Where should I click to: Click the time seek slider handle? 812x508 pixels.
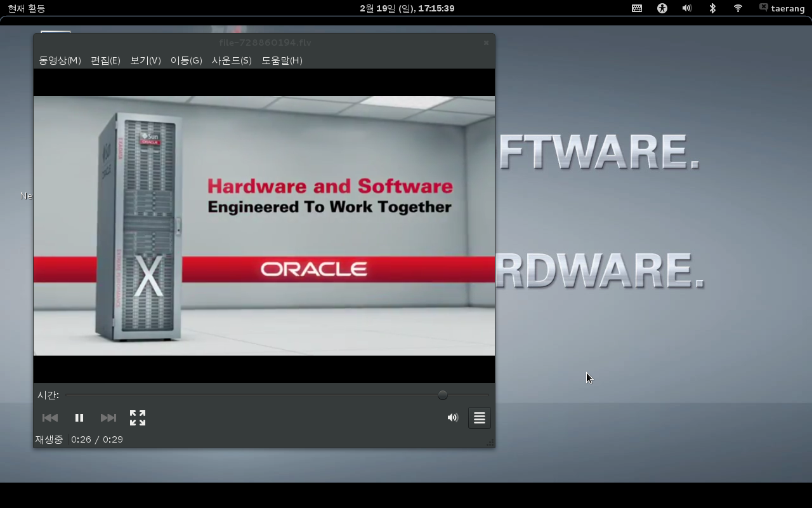click(443, 395)
